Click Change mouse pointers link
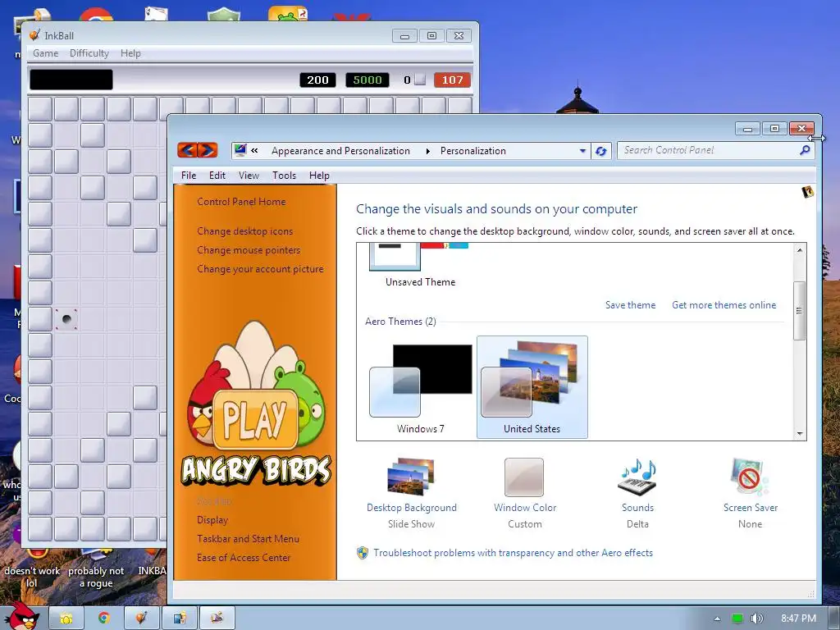 pyautogui.click(x=249, y=249)
